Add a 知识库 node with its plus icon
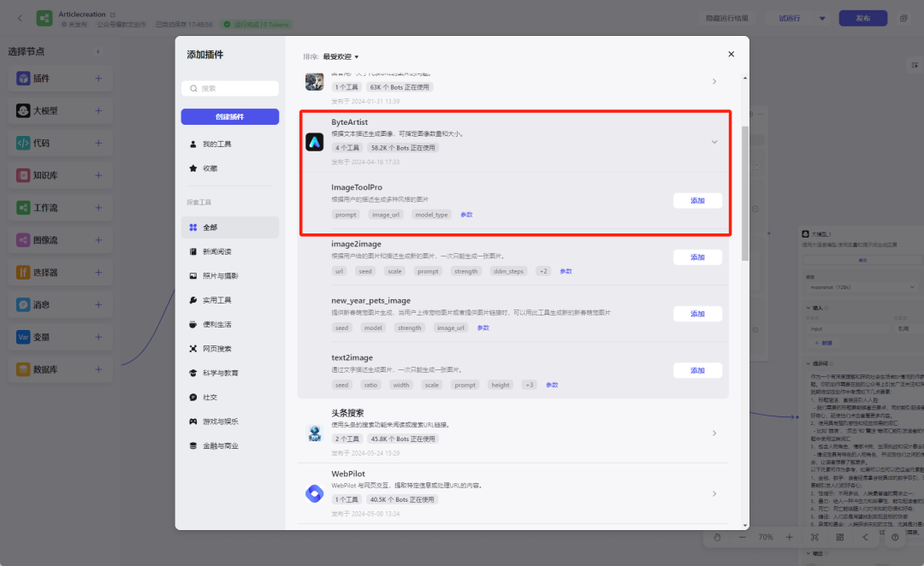This screenshot has width=924, height=566. pyautogui.click(x=98, y=175)
